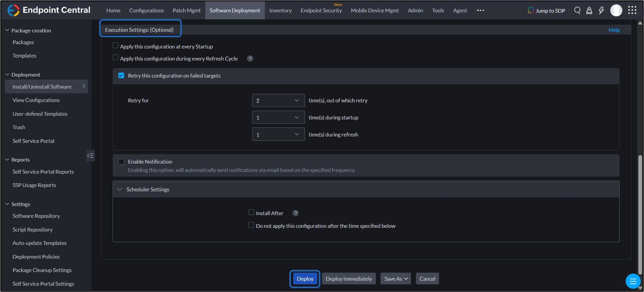The image size is (644, 292).
Task: Open View Configurations in the sidebar
Action: click(x=36, y=100)
